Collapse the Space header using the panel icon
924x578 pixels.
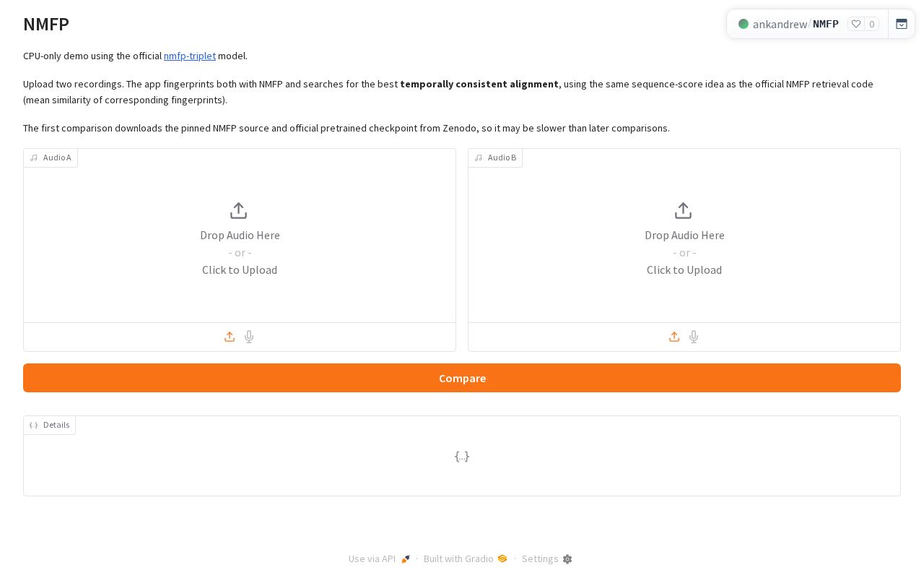pos(902,24)
